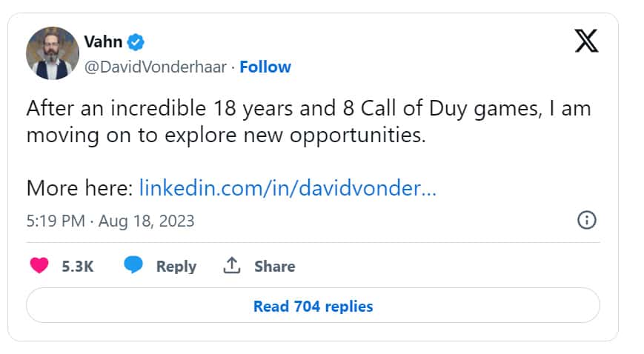The width and height of the screenshot is (644, 354).
Task: Click the 'More here:' text
Action: tap(79, 187)
